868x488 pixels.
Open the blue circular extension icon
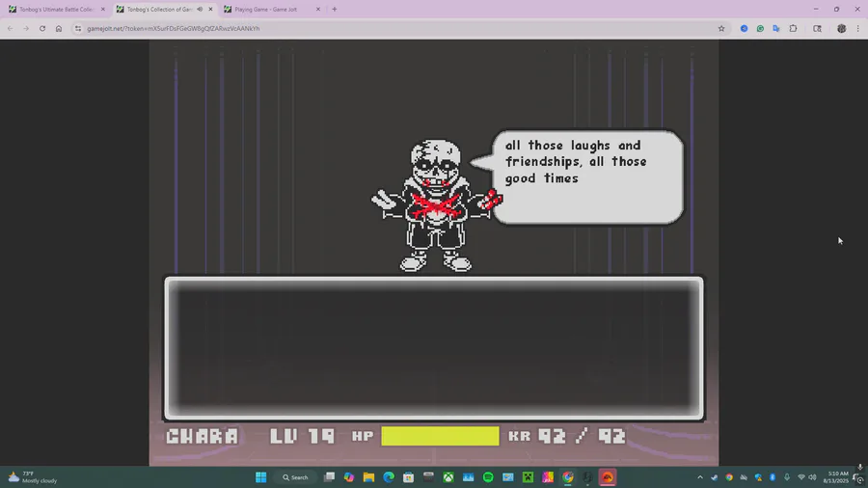(744, 28)
